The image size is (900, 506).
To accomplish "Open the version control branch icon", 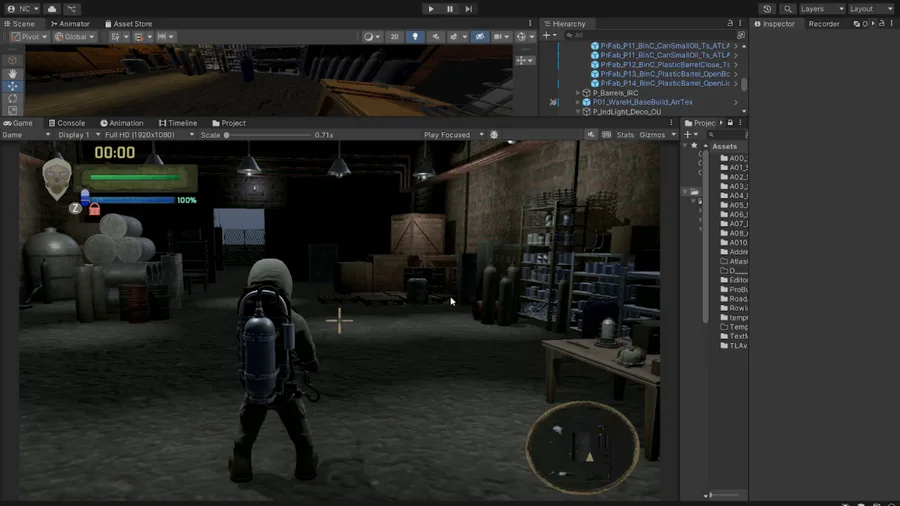I will click(72, 9).
